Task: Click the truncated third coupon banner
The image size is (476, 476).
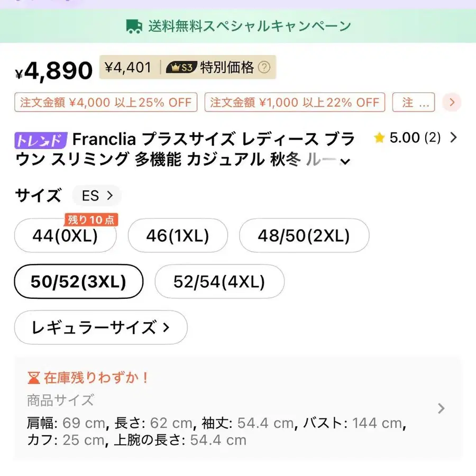Action: click(x=413, y=103)
